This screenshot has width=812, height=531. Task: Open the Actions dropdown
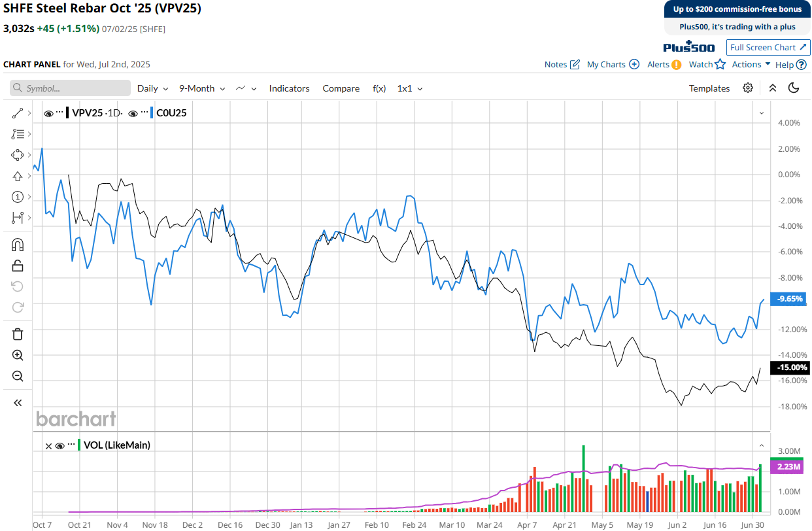pyautogui.click(x=751, y=64)
